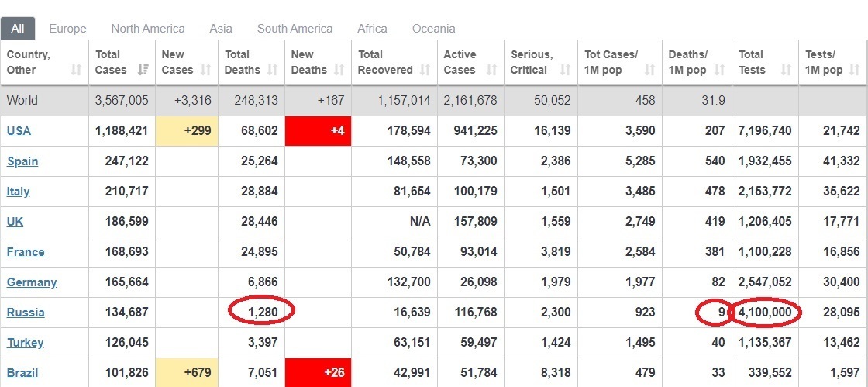The image size is (868, 387).
Task: Sort Deaths/1M pop column icon
Action: click(719, 70)
